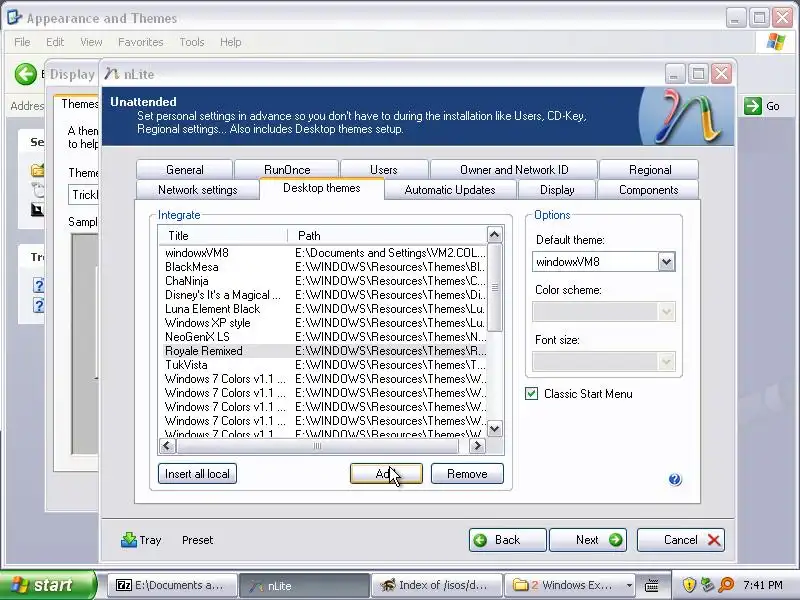
Task: Click the Remove button
Action: (467, 473)
